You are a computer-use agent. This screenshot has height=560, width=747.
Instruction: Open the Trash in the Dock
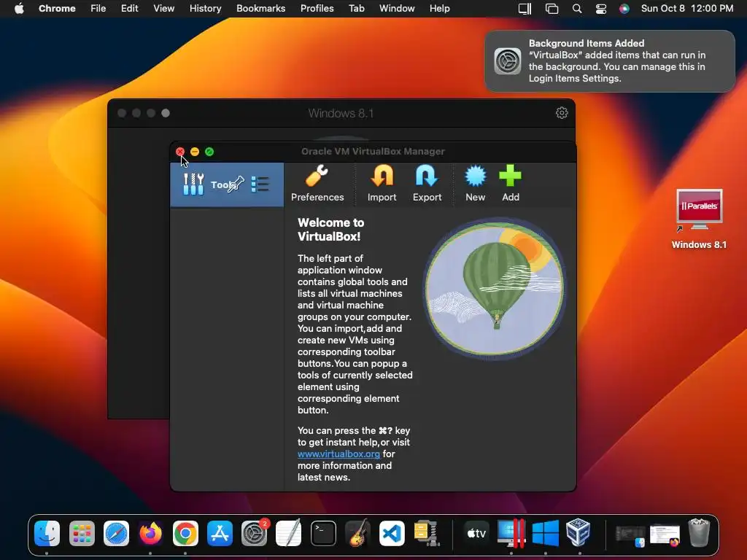pos(699,533)
